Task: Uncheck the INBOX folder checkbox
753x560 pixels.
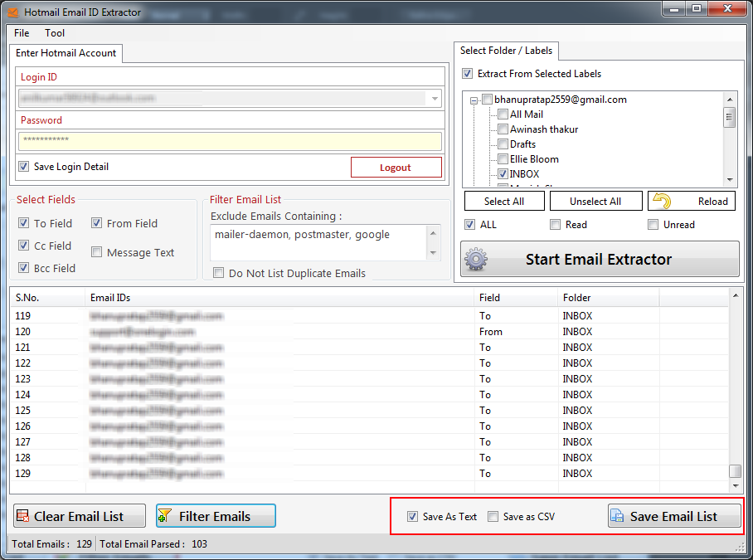Action: click(503, 174)
